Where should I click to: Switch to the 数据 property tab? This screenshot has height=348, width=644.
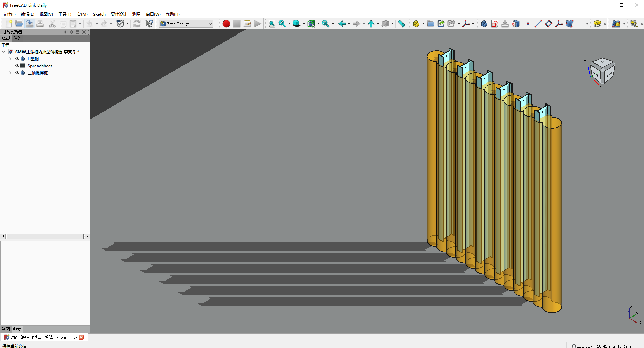point(17,329)
